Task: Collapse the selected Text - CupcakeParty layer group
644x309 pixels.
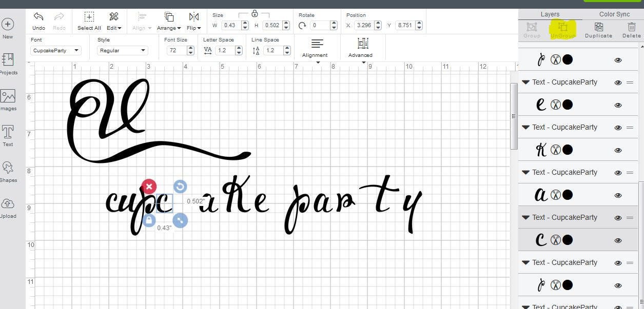Action: click(x=525, y=217)
